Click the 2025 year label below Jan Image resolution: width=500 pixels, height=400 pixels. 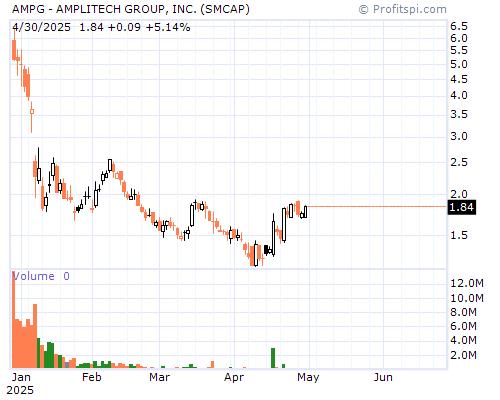(x=20, y=390)
